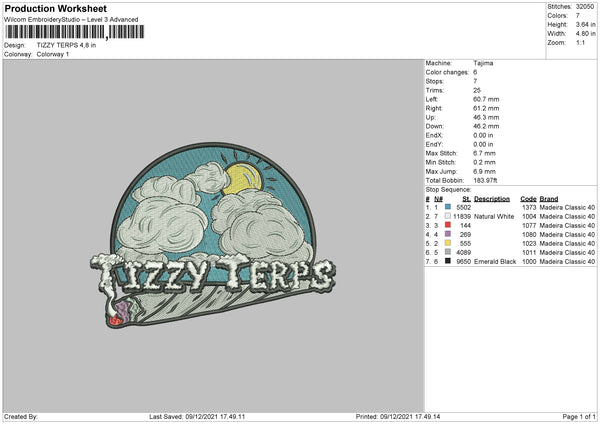Click the gray swatch for code 1011

448,252
